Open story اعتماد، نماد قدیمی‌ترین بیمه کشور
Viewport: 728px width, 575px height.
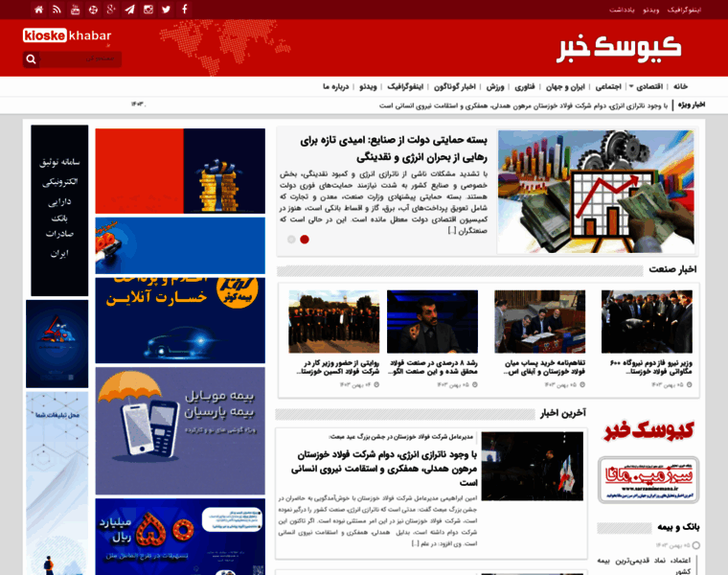644,565
